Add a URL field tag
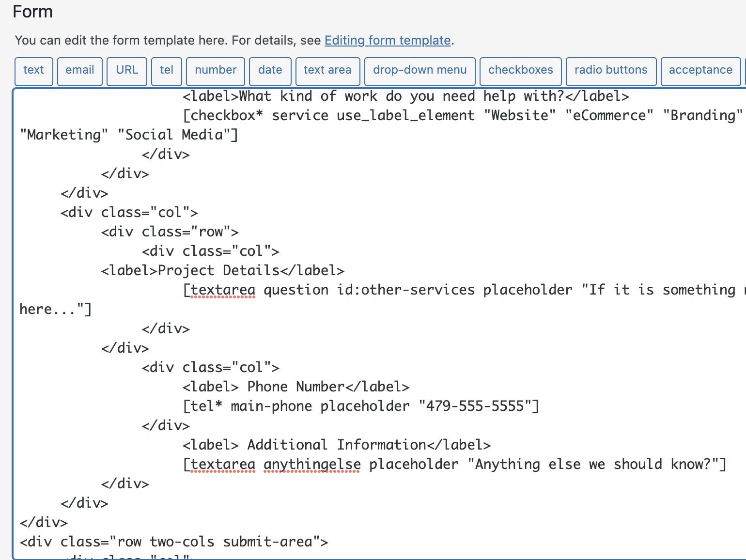Image resolution: width=746 pixels, height=560 pixels. 127,71
